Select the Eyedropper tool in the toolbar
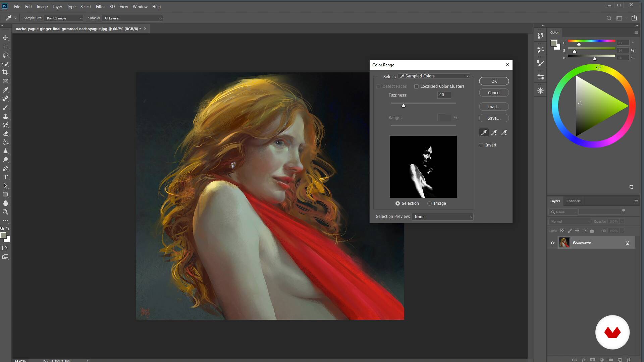 click(5, 90)
